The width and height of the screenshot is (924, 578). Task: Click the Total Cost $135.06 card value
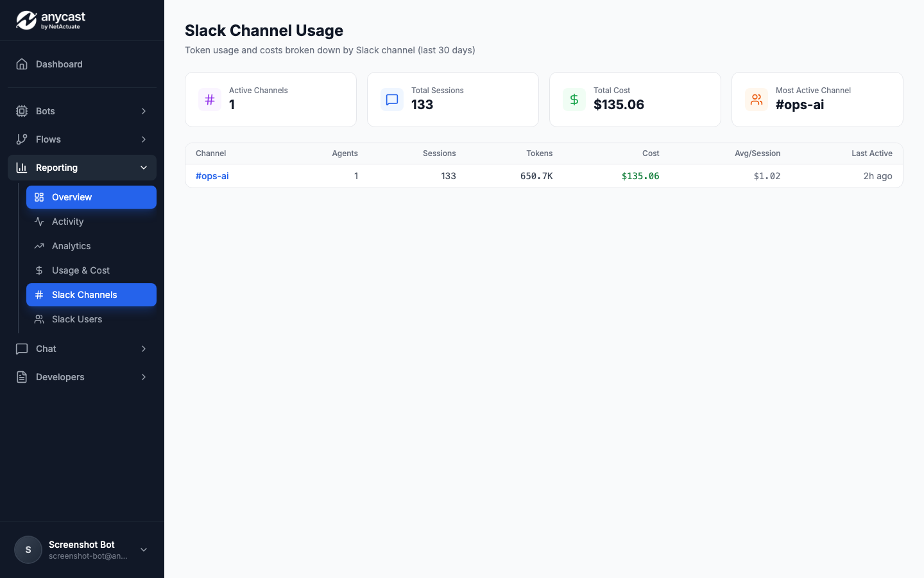619,105
